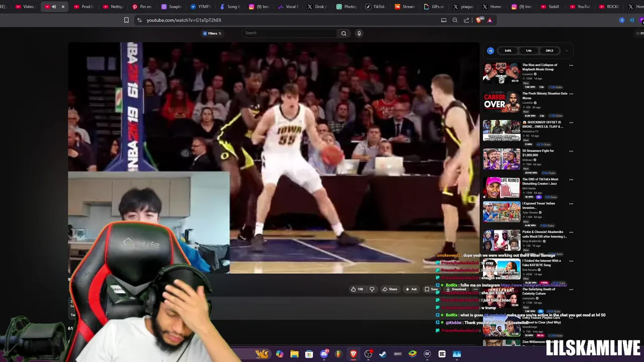Click the Brave browser taskbar icon
The width and height of the screenshot is (644, 362).
353,354
